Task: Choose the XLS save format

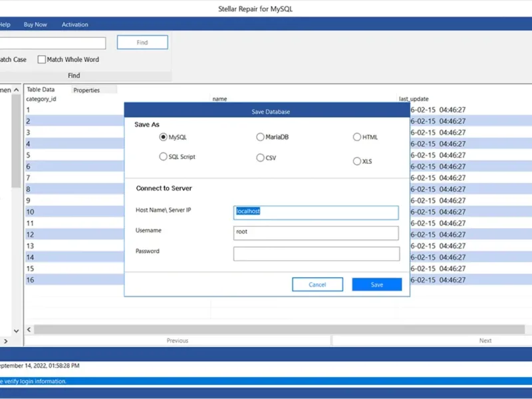Action: (x=357, y=161)
